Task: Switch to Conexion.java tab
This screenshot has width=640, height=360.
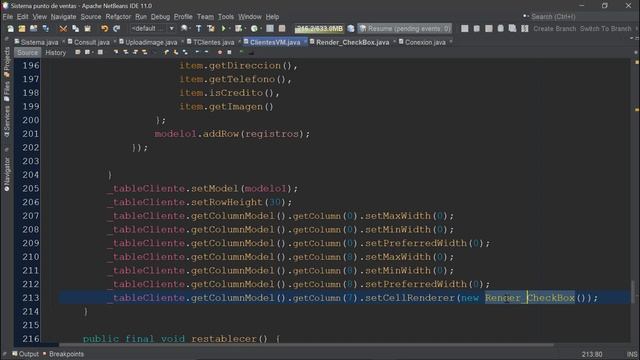Action: (424, 42)
